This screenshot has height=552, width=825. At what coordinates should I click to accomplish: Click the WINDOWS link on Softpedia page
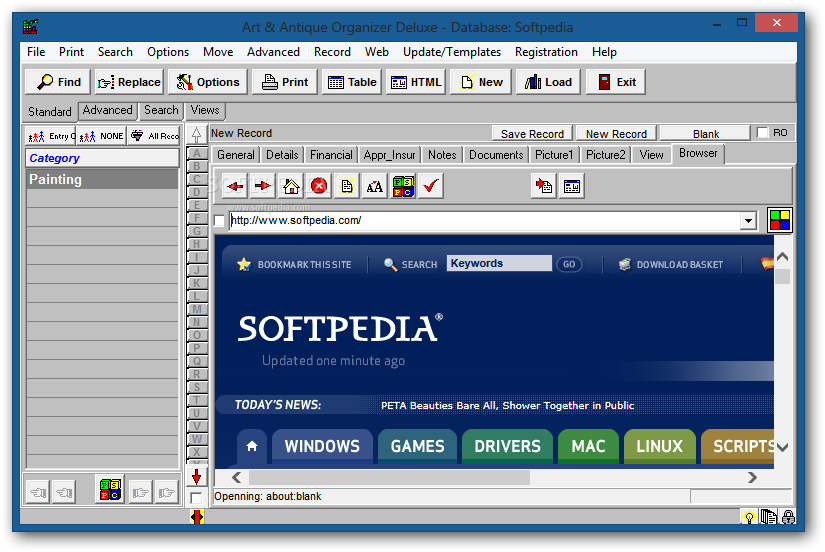[x=322, y=446]
